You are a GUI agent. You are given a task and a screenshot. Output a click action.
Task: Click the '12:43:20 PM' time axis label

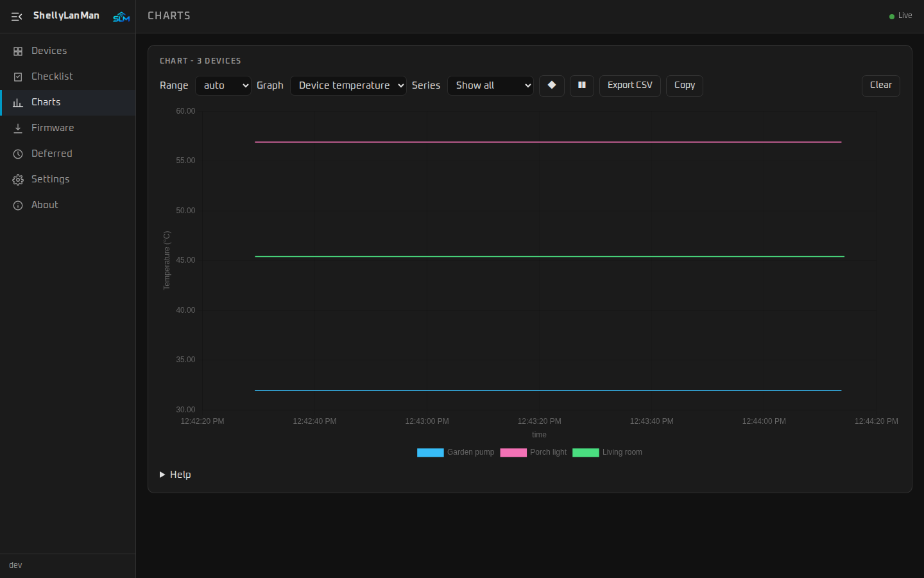pyautogui.click(x=540, y=421)
